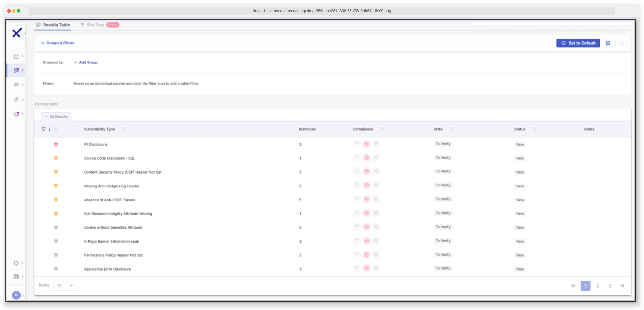
Task: Toggle the filter icon on the State column
Action: [x=452, y=129]
